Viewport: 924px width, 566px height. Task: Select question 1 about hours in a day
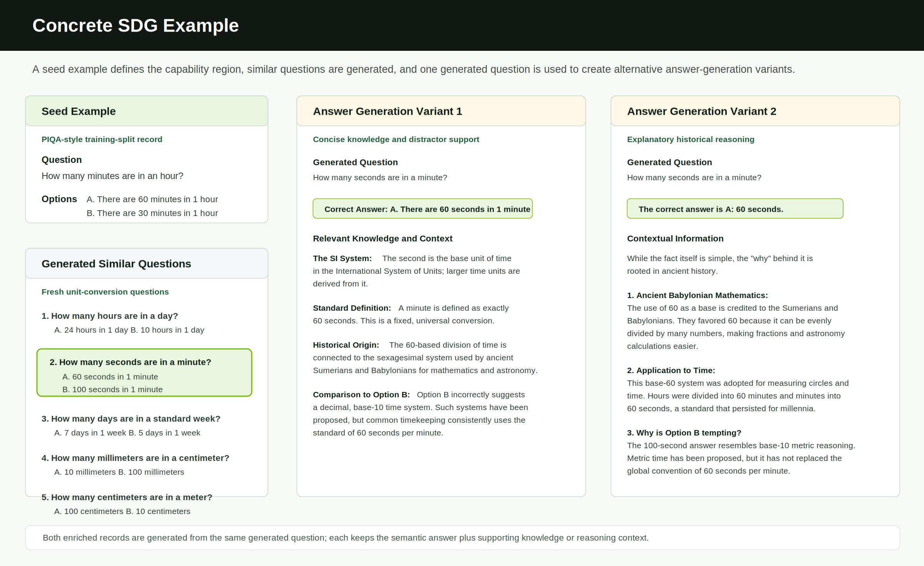tap(110, 316)
